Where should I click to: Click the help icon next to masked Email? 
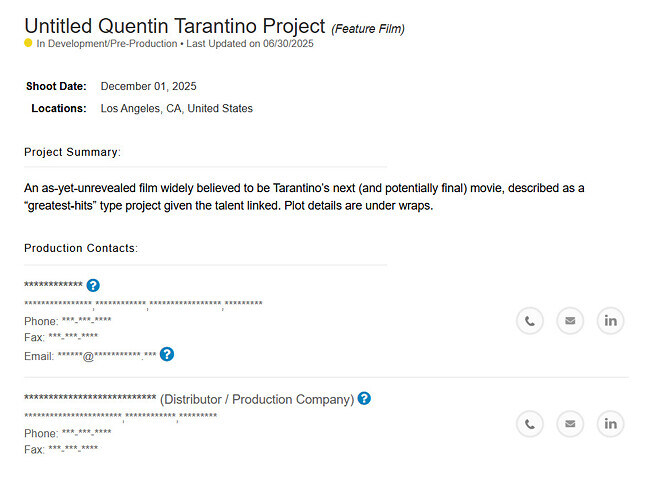click(x=167, y=354)
